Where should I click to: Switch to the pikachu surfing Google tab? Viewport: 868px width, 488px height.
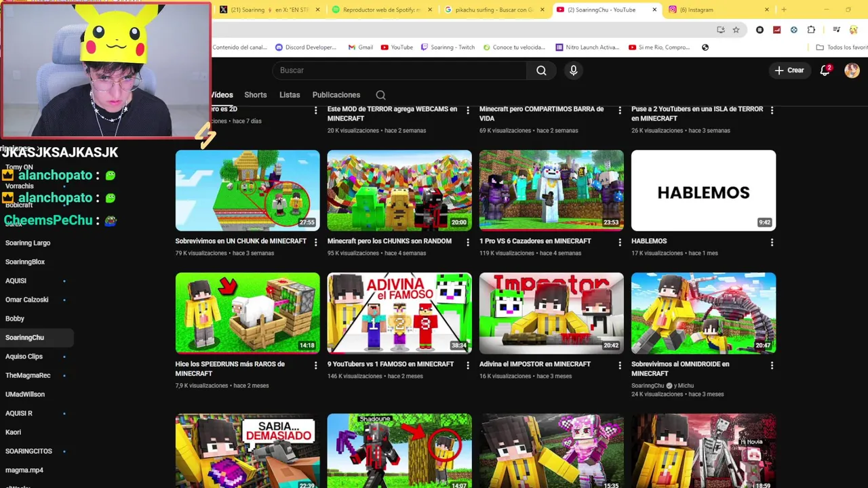click(x=494, y=9)
